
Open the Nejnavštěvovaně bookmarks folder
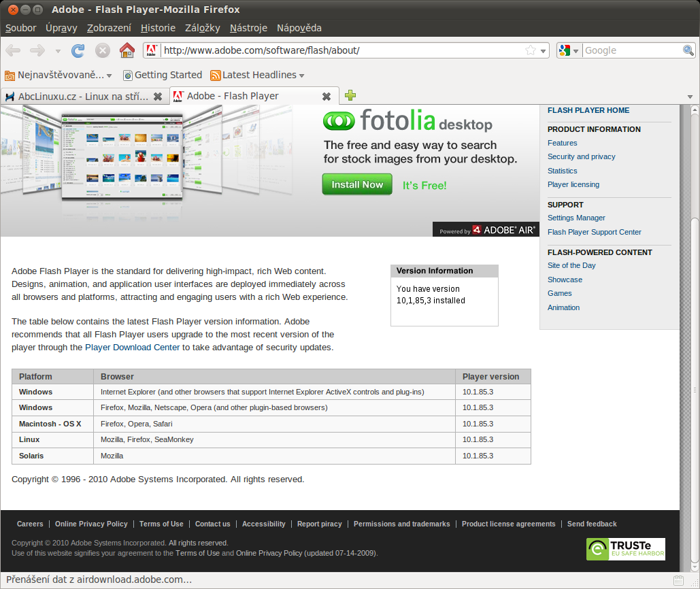[x=58, y=75]
